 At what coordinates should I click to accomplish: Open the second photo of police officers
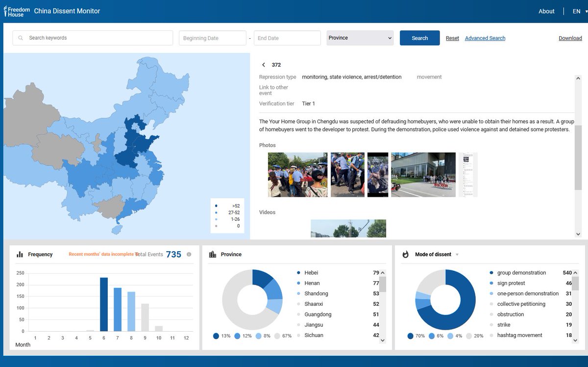click(x=347, y=175)
